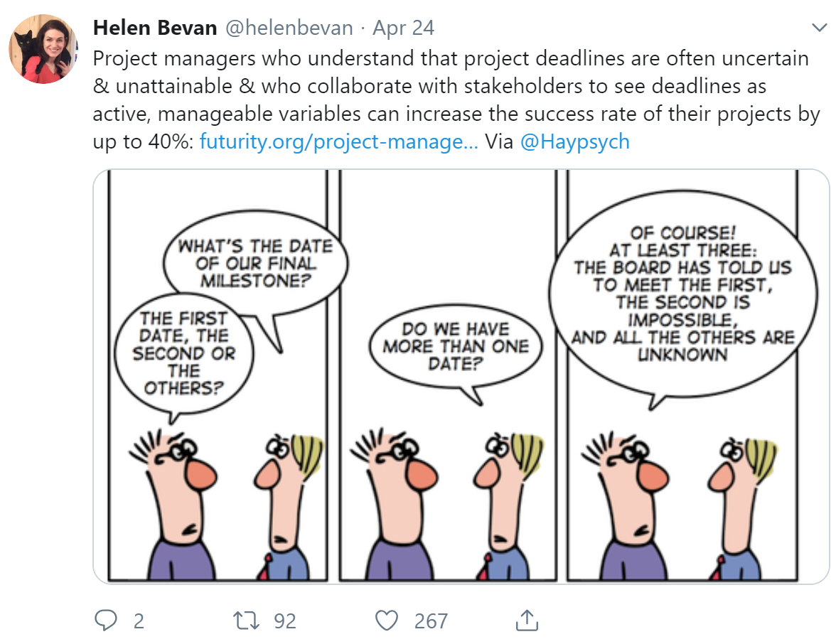Open the futurity.org project-manage link
Viewport: 836px width, 644px height.
click(338, 142)
